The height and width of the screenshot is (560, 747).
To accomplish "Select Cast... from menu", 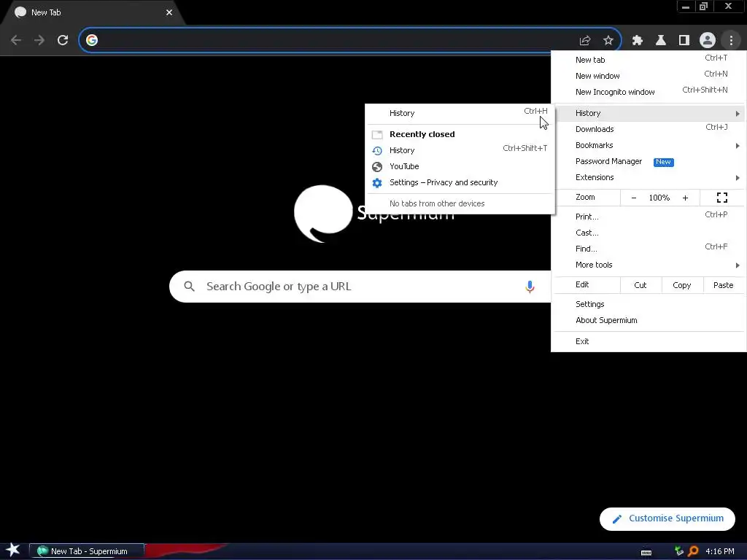I will [x=649, y=233].
